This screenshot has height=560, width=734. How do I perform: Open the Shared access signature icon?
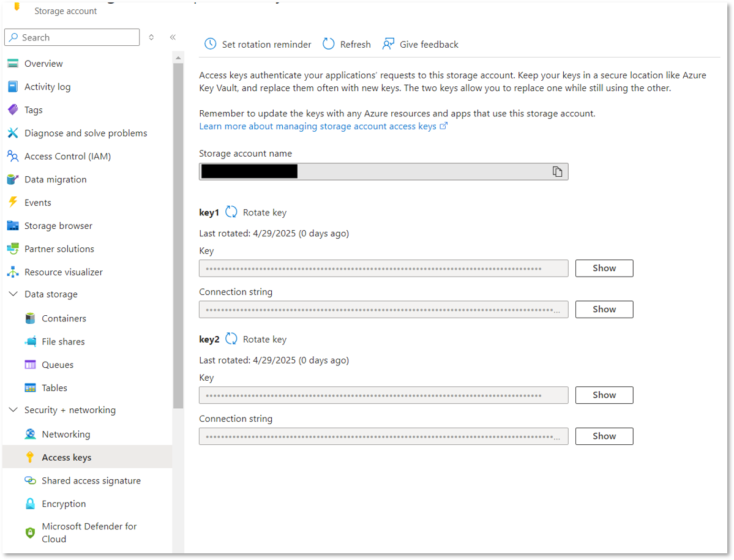click(31, 480)
